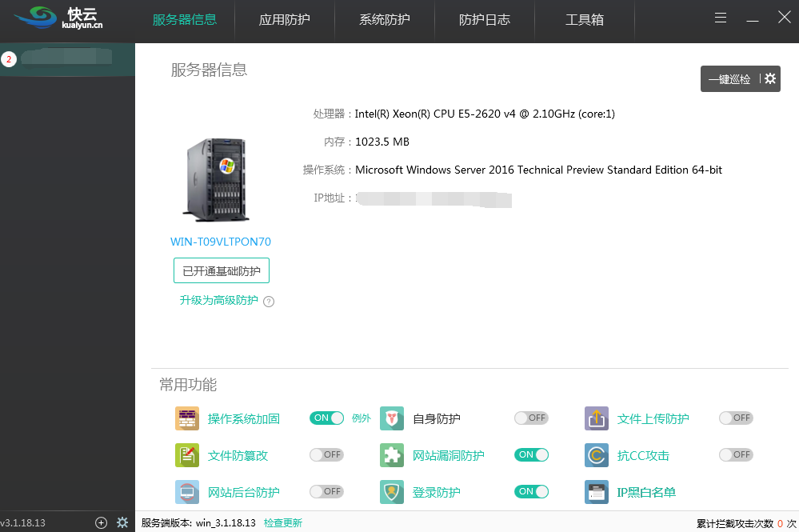Turn off the 操作系统加固 switch

point(326,418)
